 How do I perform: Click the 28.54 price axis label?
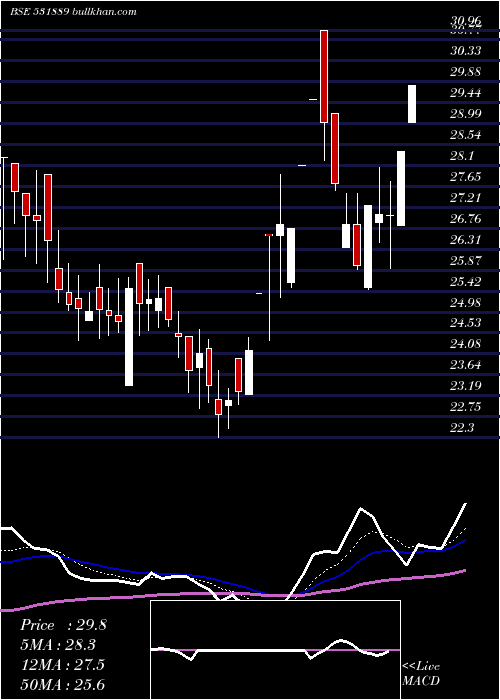(x=466, y=135)
